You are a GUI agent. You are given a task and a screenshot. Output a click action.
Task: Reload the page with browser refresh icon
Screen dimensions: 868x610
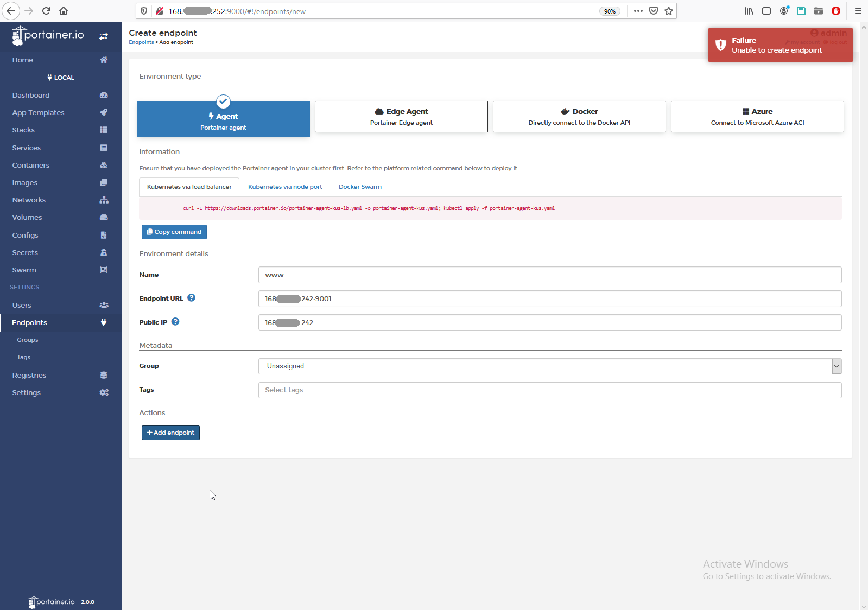point(46,11)
